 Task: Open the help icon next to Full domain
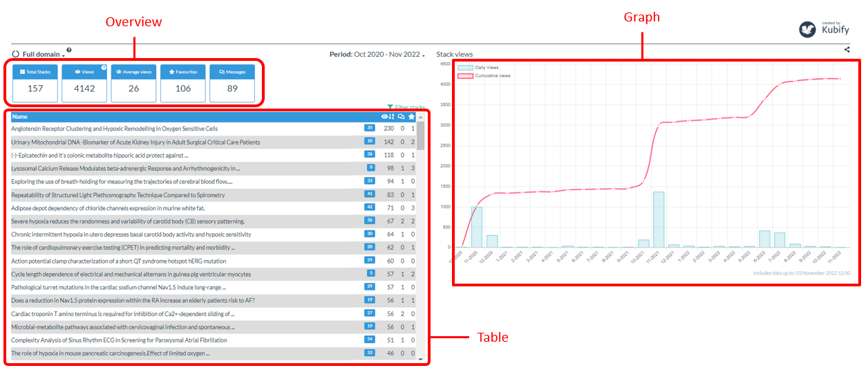pyautogui.click(x=69, y=50)
